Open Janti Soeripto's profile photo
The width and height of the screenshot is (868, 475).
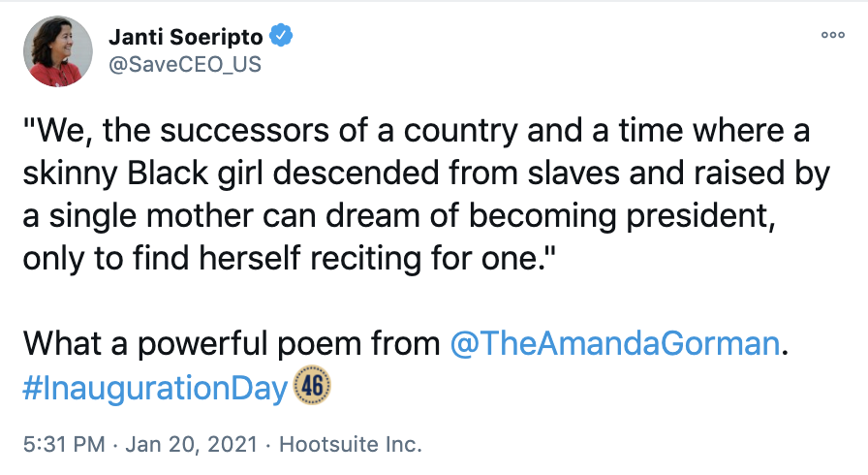pos(58,51)
